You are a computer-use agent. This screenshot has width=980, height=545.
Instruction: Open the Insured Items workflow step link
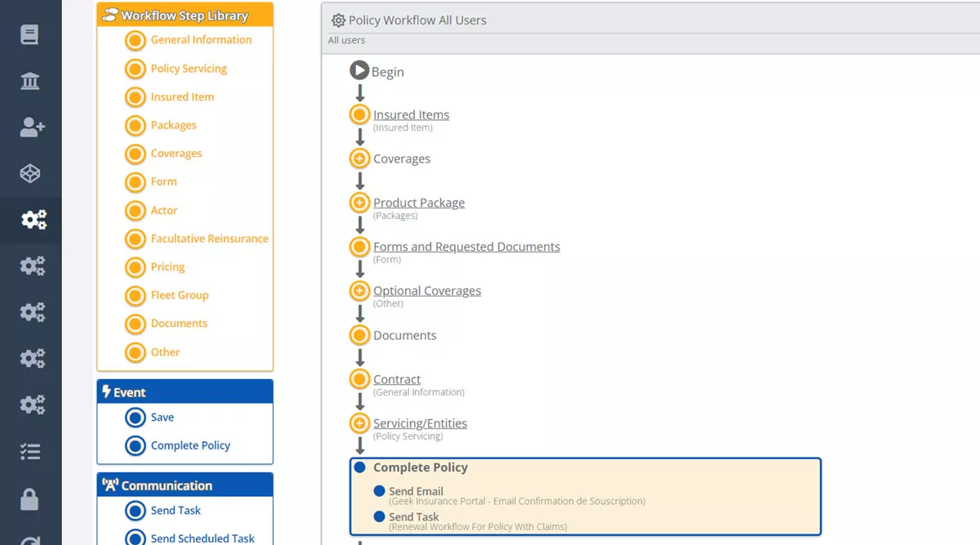point(411,114)
